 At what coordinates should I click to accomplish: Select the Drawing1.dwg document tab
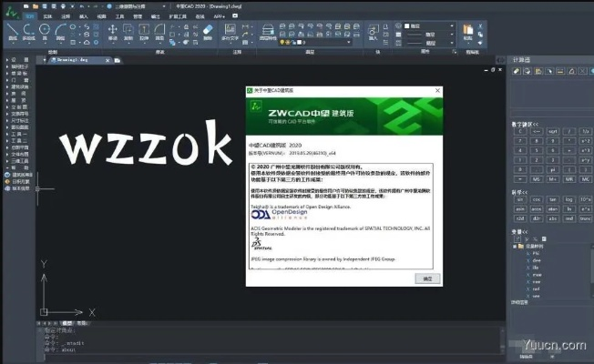pos(77,60)
